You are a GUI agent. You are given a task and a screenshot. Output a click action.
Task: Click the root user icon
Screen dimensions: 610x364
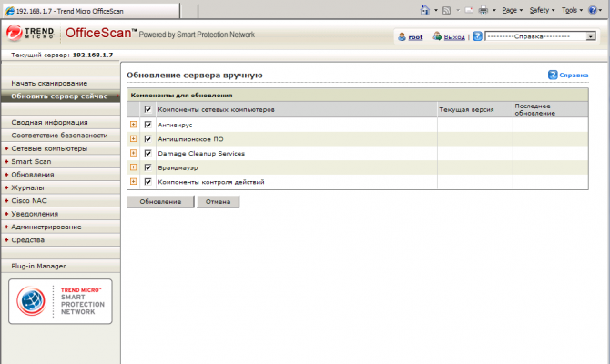(x=402, y=37)
